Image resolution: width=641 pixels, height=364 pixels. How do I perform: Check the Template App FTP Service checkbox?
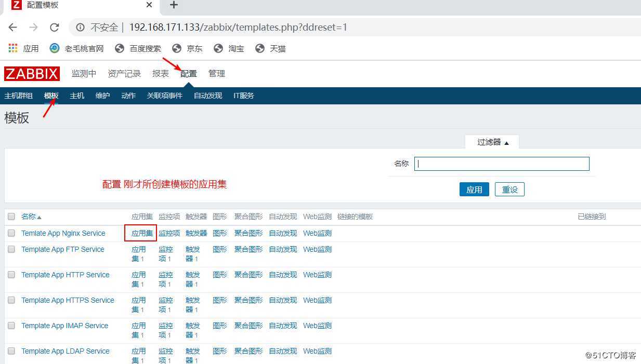[x=11, y=249]
